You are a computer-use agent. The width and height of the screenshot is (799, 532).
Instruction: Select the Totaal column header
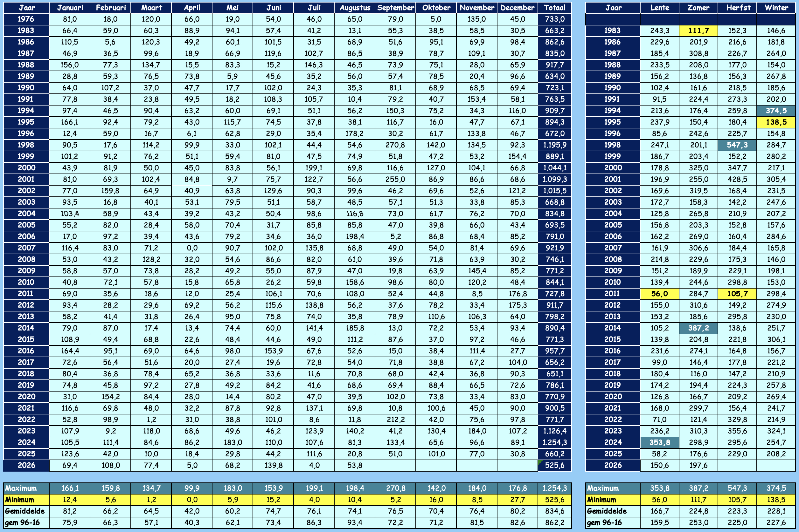point(554,7)
